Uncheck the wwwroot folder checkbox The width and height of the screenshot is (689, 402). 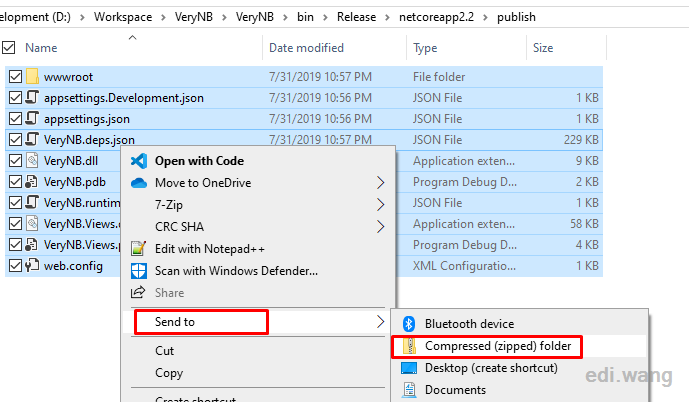tap(15, 76)
